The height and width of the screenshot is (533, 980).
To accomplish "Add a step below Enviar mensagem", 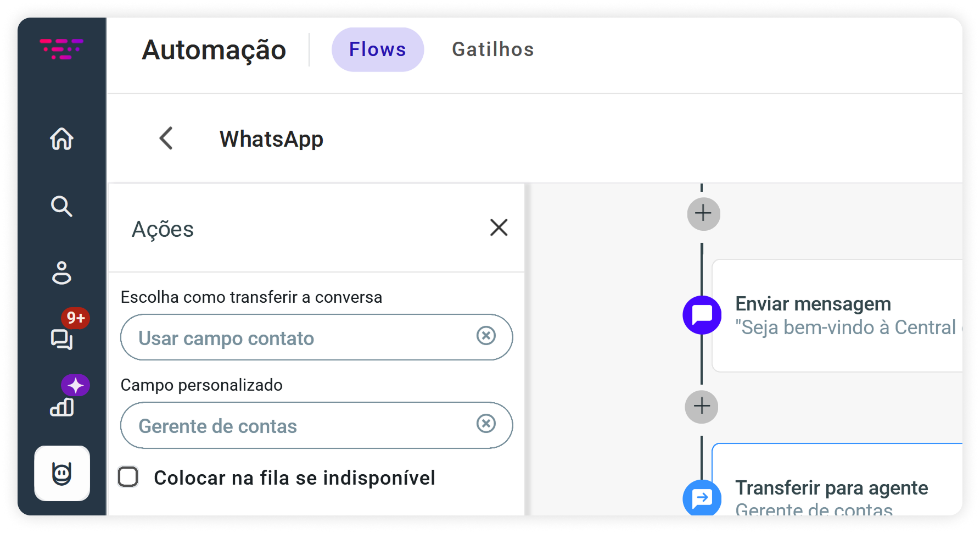I will [702, 407].
